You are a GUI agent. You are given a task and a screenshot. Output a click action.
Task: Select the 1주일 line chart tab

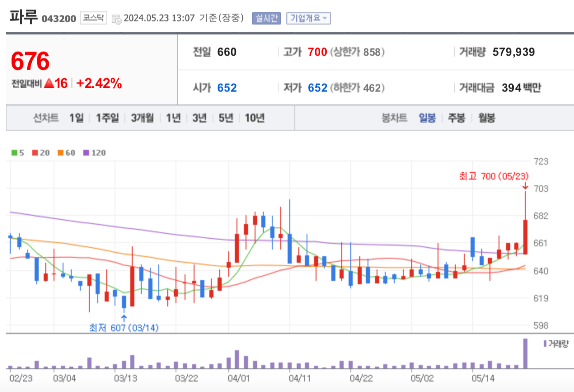[107, 118]
